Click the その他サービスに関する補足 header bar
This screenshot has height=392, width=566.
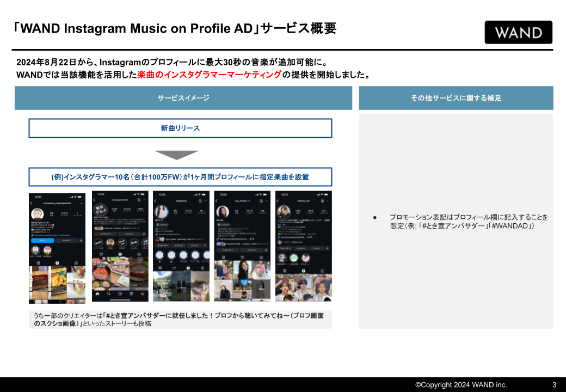[456, 98]
